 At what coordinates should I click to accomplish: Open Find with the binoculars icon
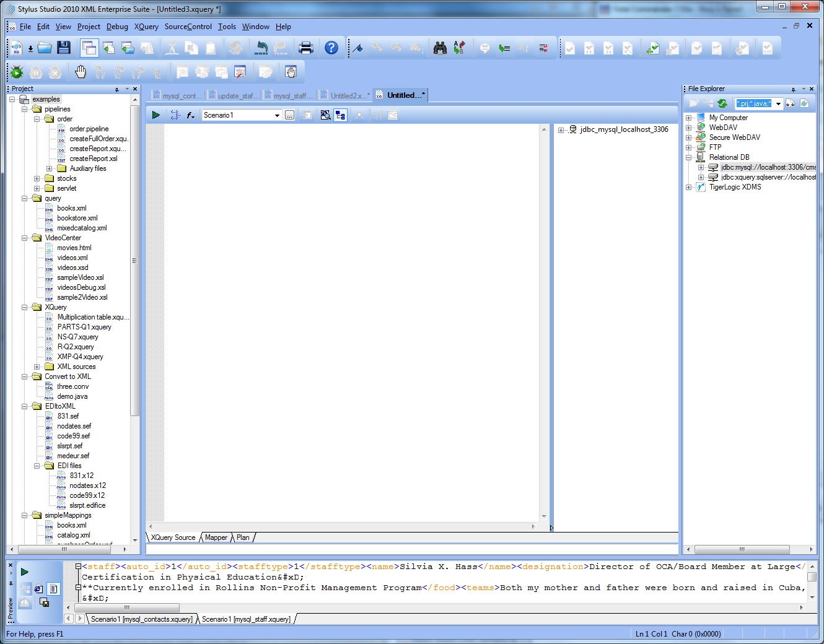(440, 48)
